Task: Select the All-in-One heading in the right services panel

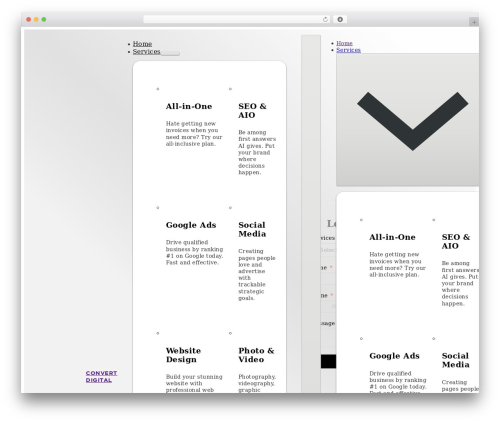Action: (392, 237)
